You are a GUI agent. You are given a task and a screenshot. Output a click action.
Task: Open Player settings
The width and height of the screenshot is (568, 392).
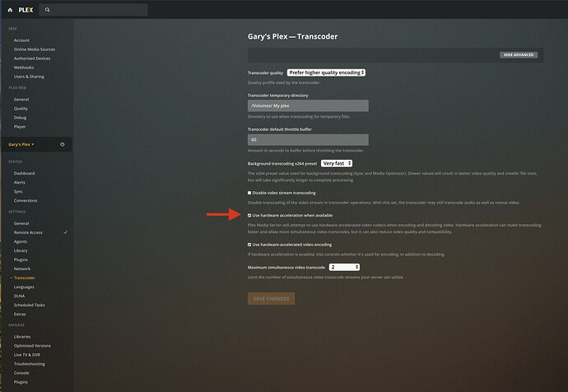20,127
